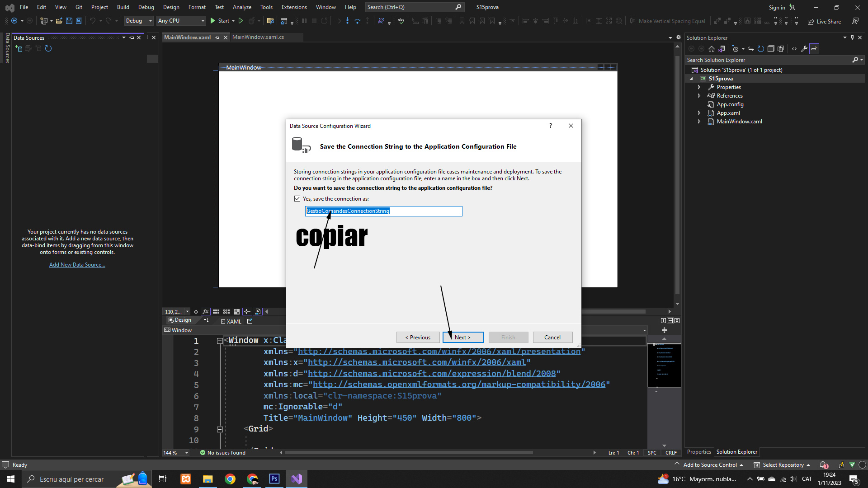Click the Next > button in wizard
The width and height of the screenshot is (868, 488).
pyautogui.click(x=463, y=338)
